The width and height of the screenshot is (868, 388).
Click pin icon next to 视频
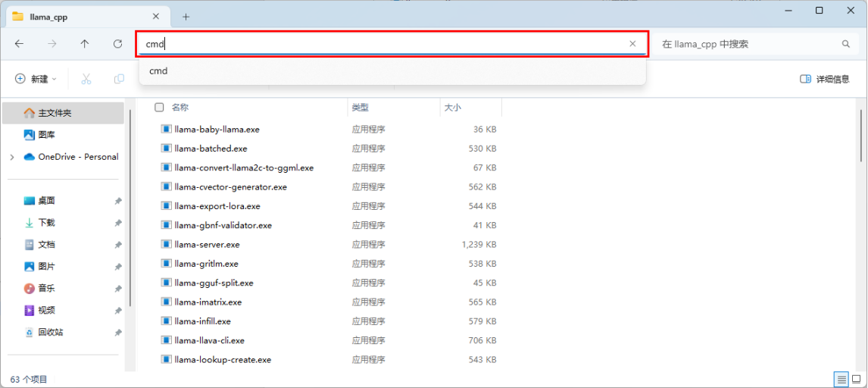118,311
